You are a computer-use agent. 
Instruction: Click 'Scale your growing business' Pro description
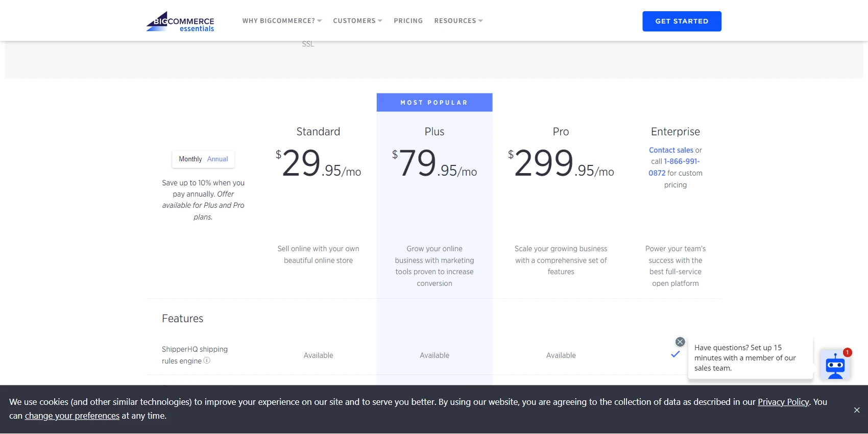click(x=561, y=260)
